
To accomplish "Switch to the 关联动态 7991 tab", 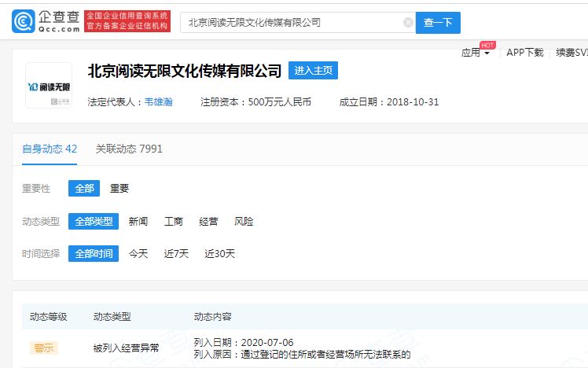I will (129, 149).
